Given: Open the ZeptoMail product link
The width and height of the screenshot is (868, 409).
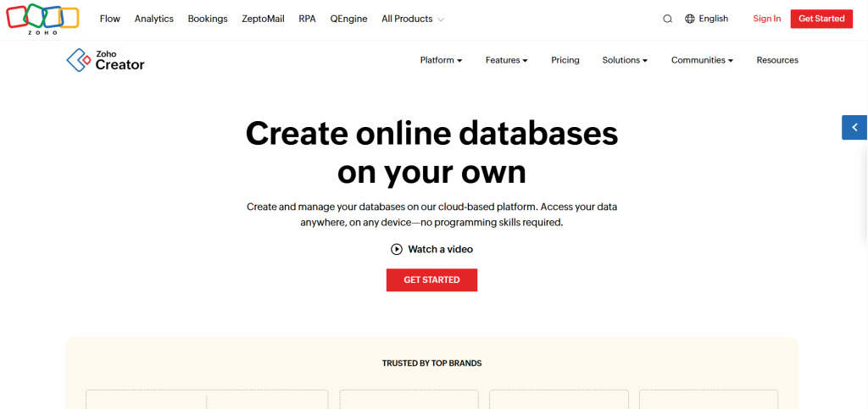Looking at the screenshot, I should (x=263, y=19).
